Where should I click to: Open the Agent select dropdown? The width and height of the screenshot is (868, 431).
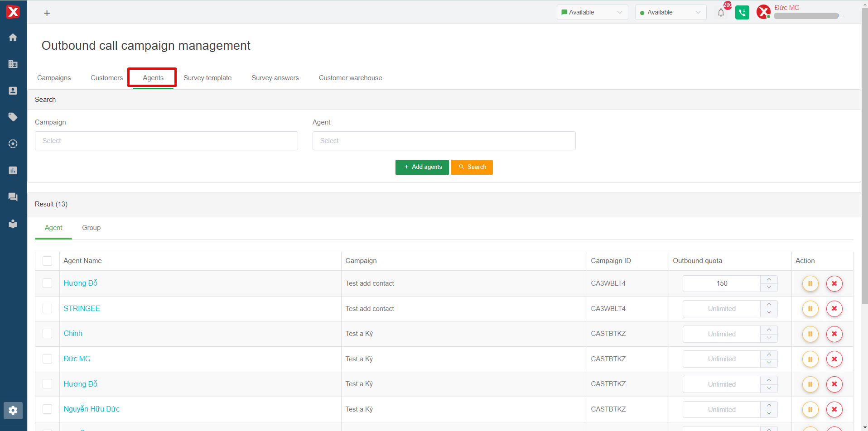click(444, 141)
